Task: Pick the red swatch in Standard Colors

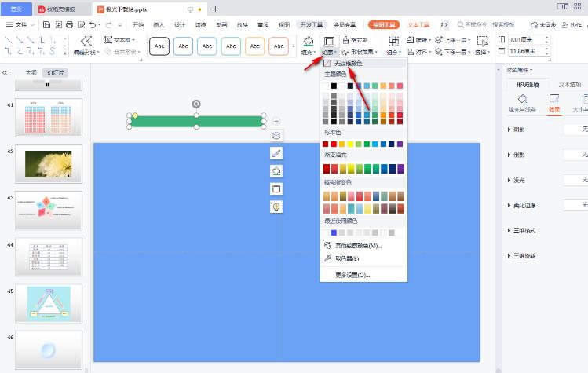Action: point(335,144)
